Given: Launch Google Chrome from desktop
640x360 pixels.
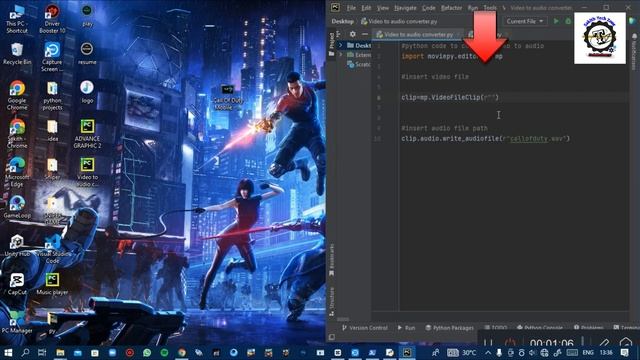Looking at the screenshot, I should 17,95.
